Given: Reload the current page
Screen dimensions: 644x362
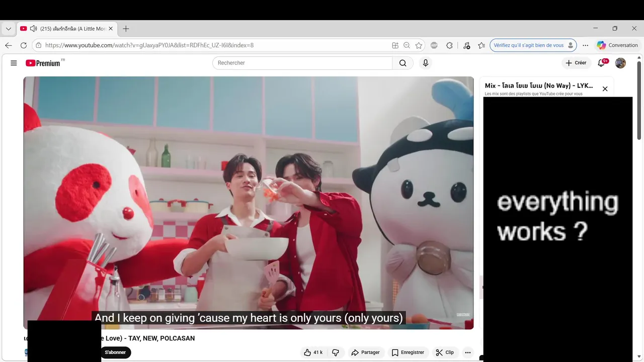Looking at the screenshot, I should click(x=23, y=45).
